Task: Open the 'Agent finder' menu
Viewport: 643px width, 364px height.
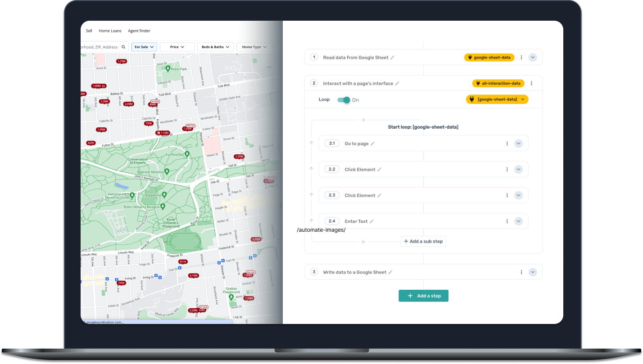Action: coord(139,31)
